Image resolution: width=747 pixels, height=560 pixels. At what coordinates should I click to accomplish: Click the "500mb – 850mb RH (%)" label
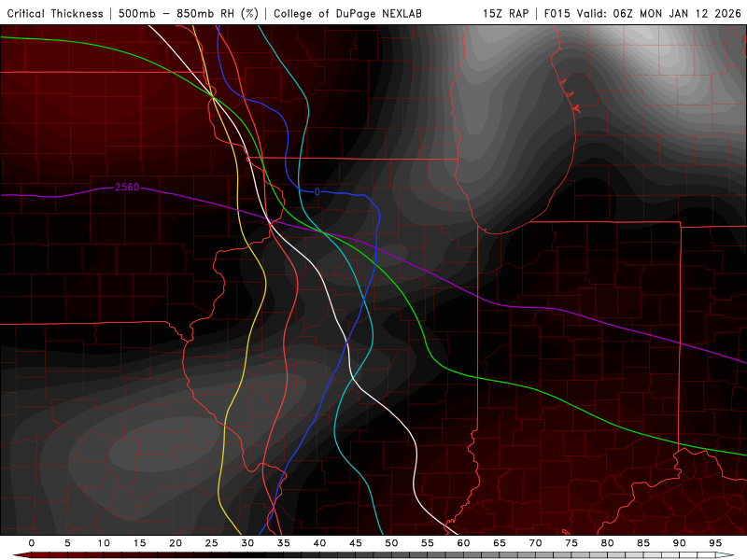point(189,13)
